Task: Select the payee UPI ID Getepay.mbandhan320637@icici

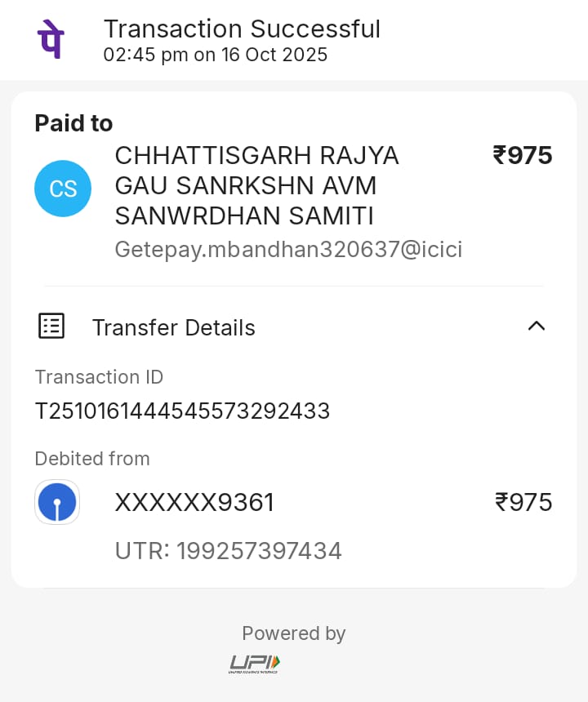Action: [x=288, y=249]
